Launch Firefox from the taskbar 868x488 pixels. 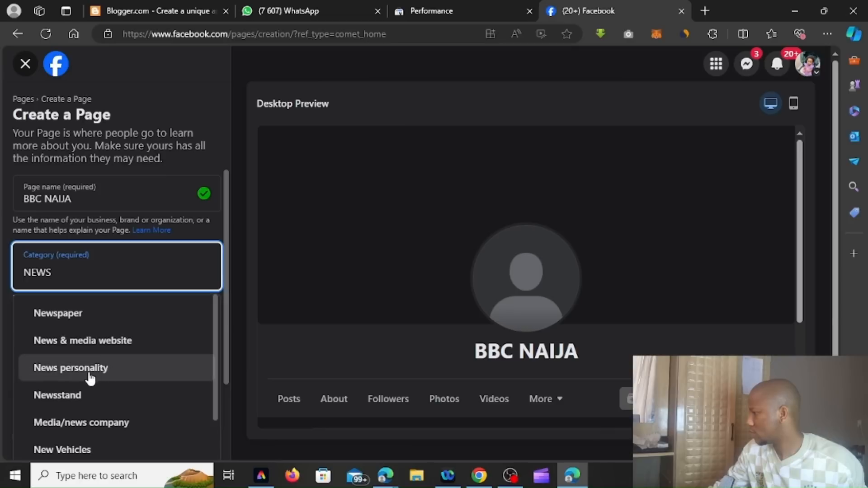tap(292, 475)
